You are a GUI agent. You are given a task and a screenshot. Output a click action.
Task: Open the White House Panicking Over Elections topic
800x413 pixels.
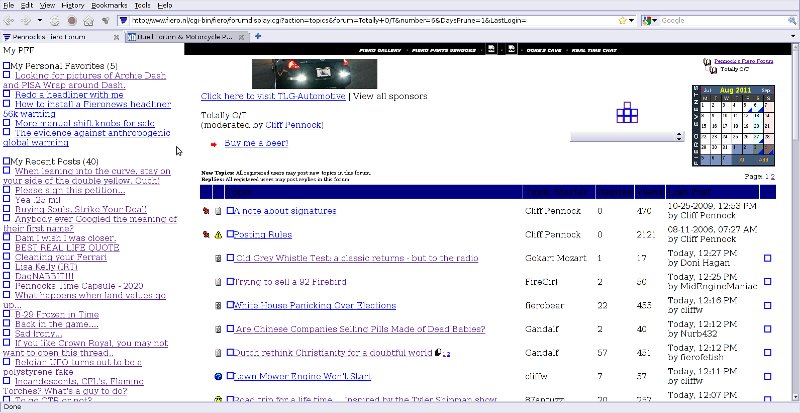[x=314, y=305]
